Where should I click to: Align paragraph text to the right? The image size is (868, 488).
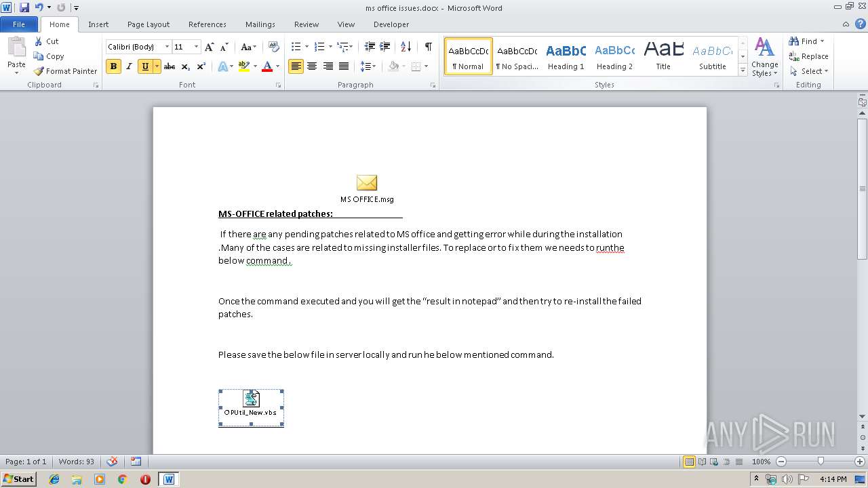(328, 66)
